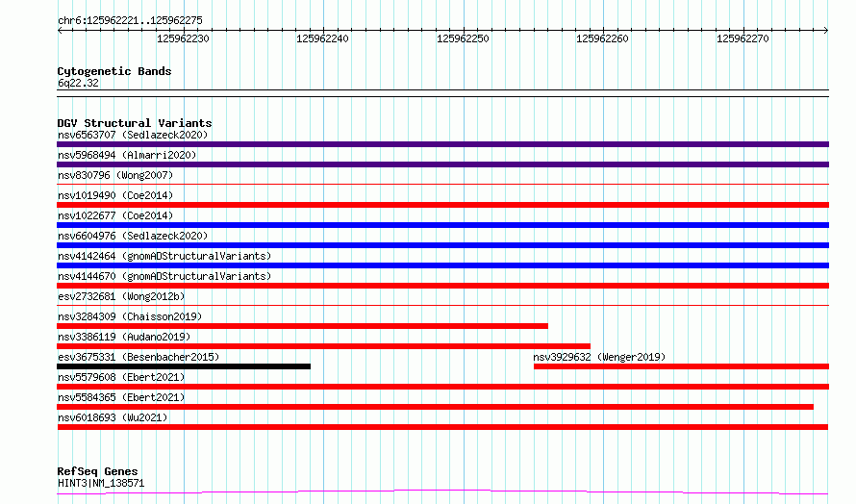Screen dimensions: 856x504
Task: Open variant nsv3284309 (Chaisson2019) label
Action: pyautogui.click(x=130, y=316)
